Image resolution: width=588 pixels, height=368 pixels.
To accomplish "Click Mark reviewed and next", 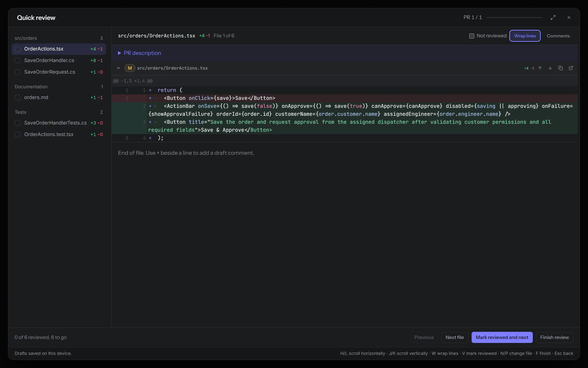I will click(x=502, y=337).
